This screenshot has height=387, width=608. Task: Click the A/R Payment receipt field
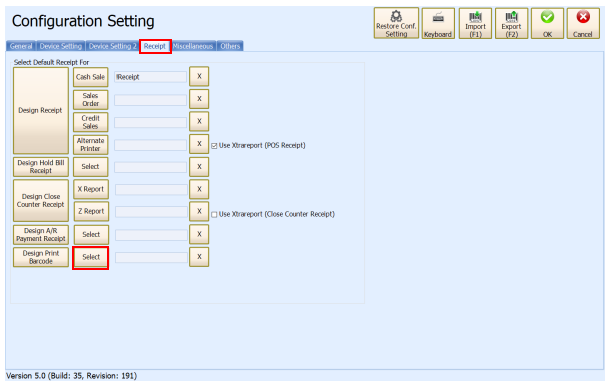pyautogui.click(x=151, y=235)
